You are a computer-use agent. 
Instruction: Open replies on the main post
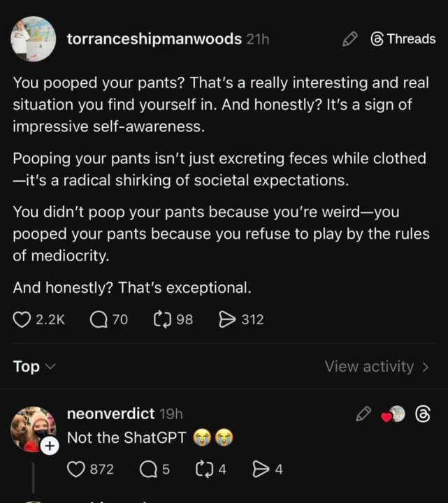point(99,320)
